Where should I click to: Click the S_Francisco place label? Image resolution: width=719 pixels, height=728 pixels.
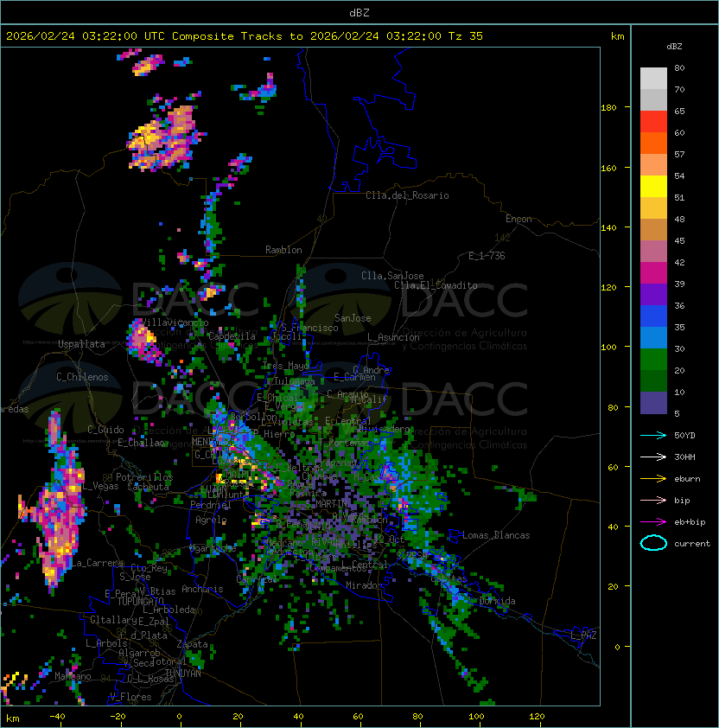309,328
